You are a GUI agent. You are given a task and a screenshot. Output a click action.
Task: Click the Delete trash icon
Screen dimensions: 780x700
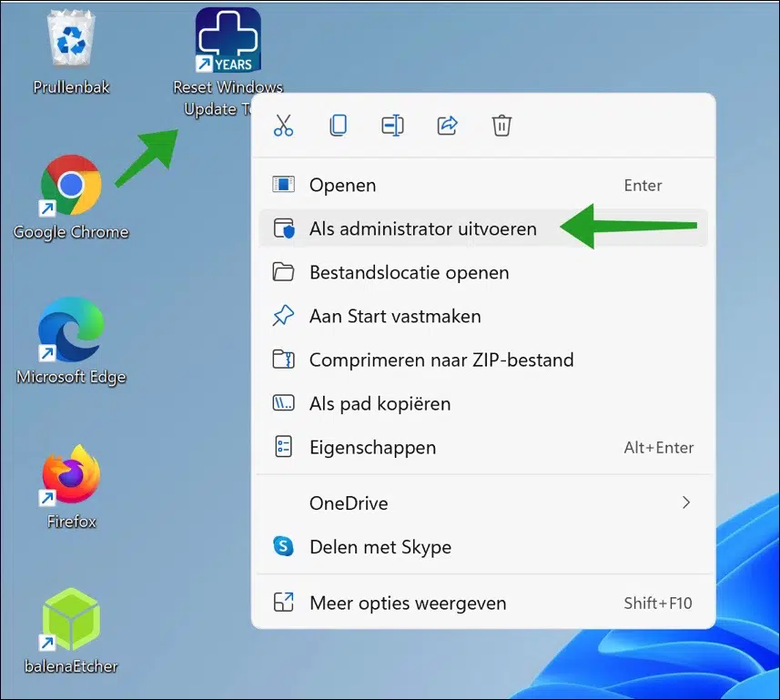point(501,126)
